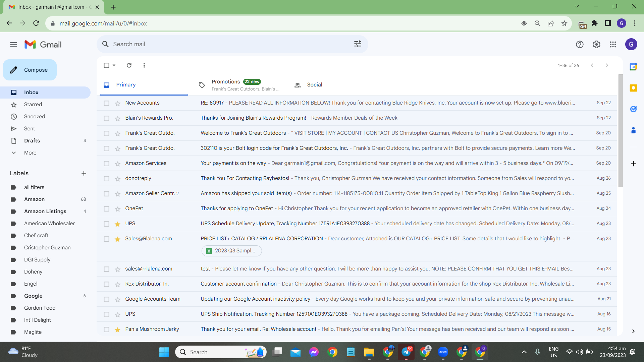Screen dimensions: 644x362
Task: Click the inbox vertical scrollbar
Action: click(x=621, y=131)
